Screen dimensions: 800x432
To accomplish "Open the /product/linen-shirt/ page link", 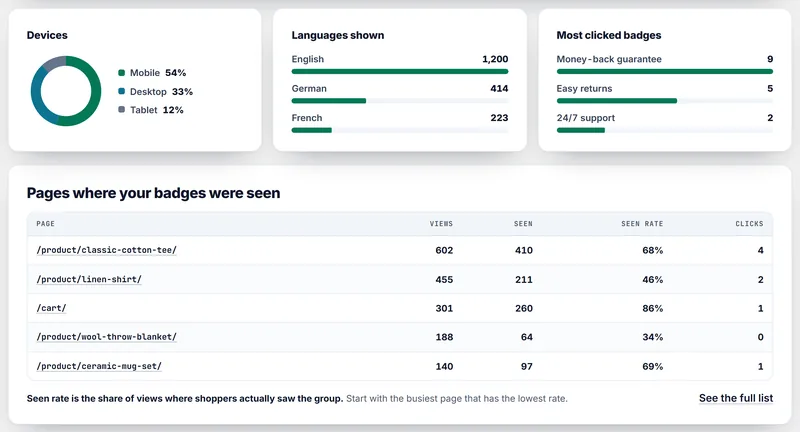I will tap(89, 279).
